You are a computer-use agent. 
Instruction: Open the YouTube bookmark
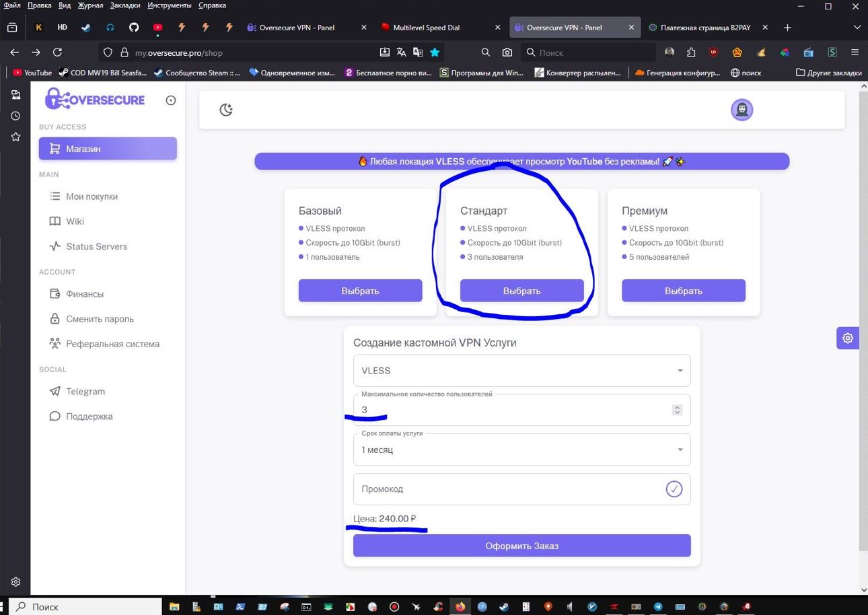[32, 73]
